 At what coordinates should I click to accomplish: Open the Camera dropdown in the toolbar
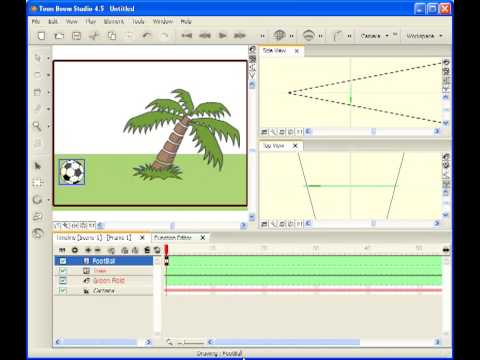click(x=375, y=35)
